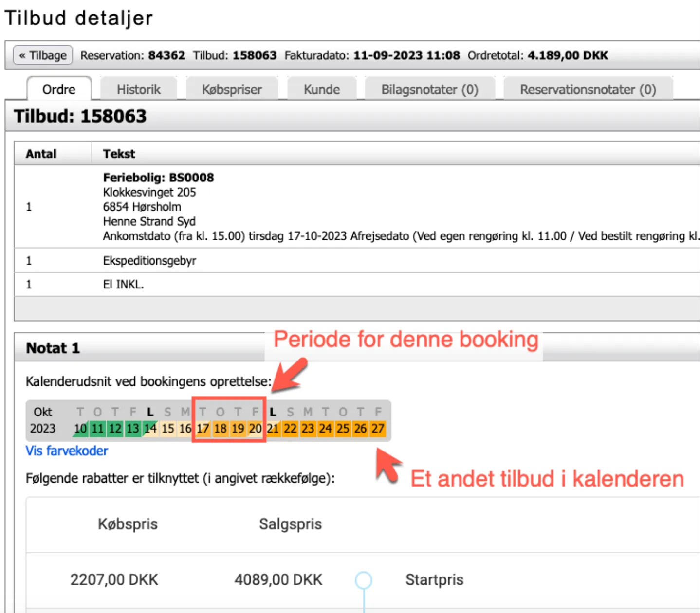
Task: Click the Startpris timeline circle marker
Action: tap(364, 580)
